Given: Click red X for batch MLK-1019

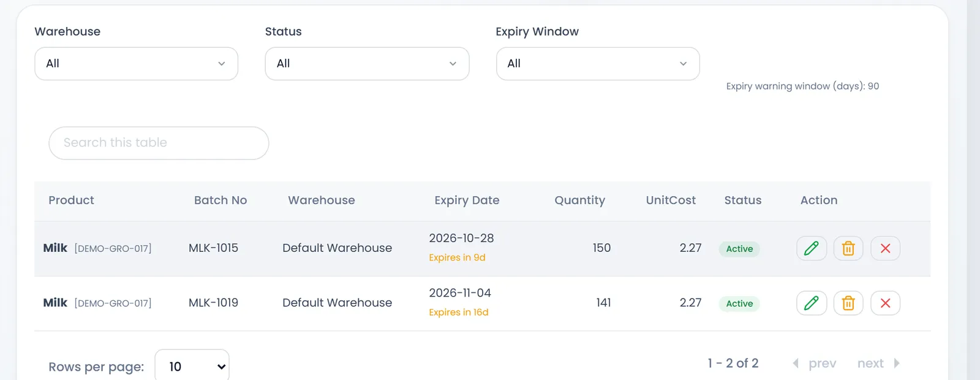Looking at the screenshot, I should 885,303.
